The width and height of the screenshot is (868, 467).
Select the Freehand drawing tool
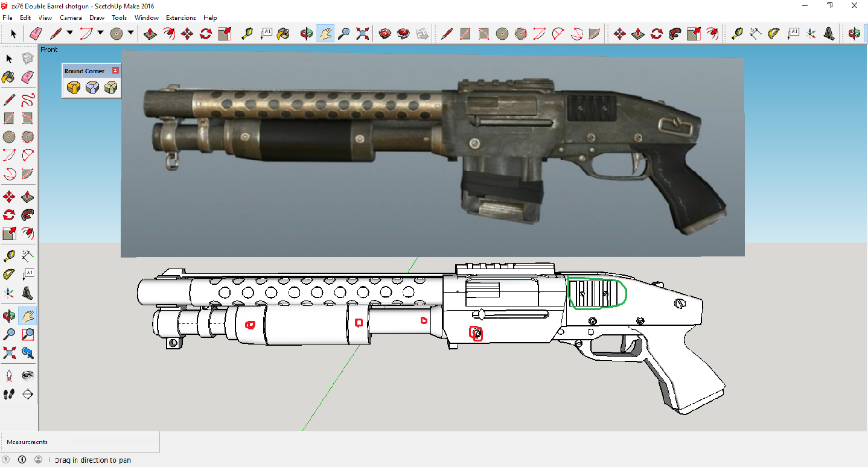[27, 100]
